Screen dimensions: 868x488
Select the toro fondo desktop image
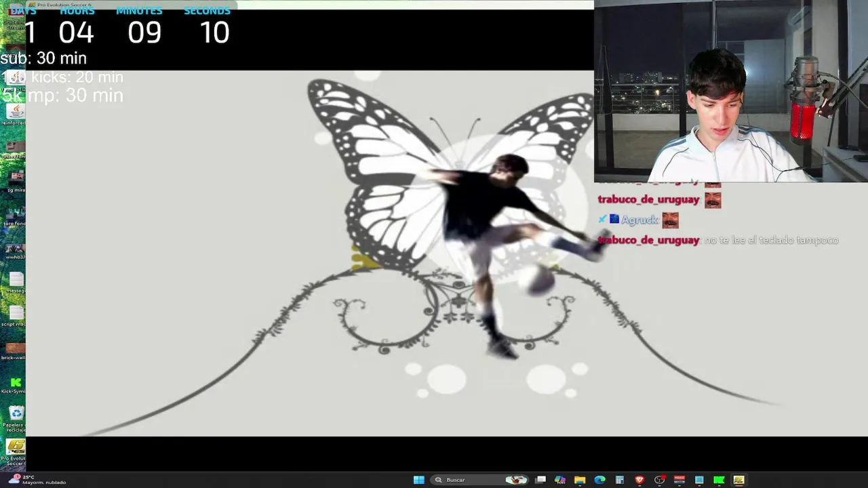[x=15, y=216]
